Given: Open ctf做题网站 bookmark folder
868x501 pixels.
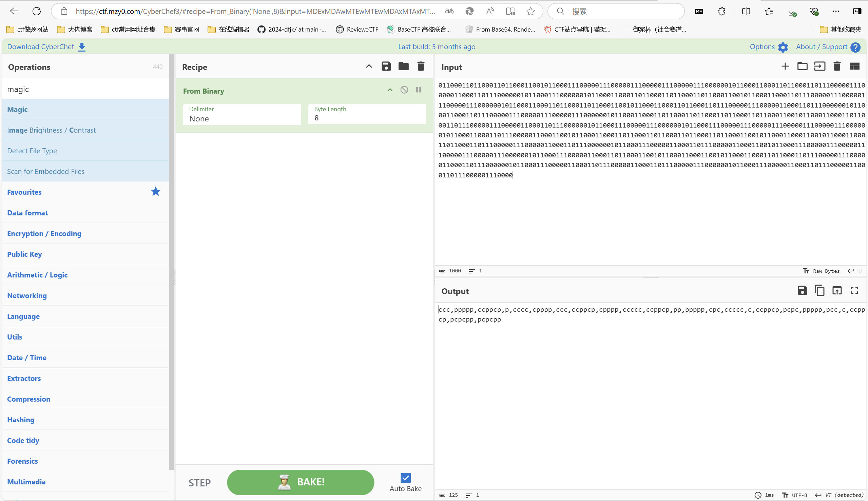Looking at the screenshot, I should pyautogui.click(x=27, y=29).
